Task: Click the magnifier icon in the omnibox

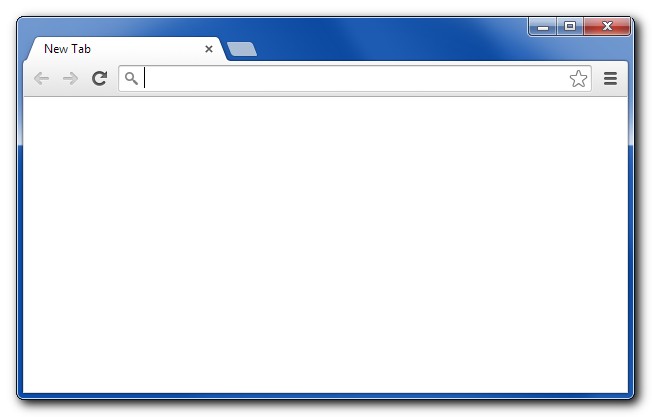Action: point(131,78)
